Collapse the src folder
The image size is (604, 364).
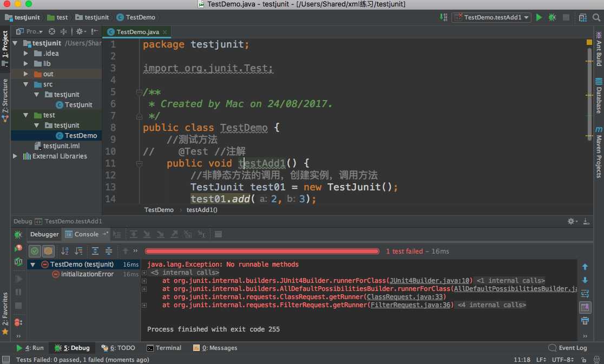[26, 84]
